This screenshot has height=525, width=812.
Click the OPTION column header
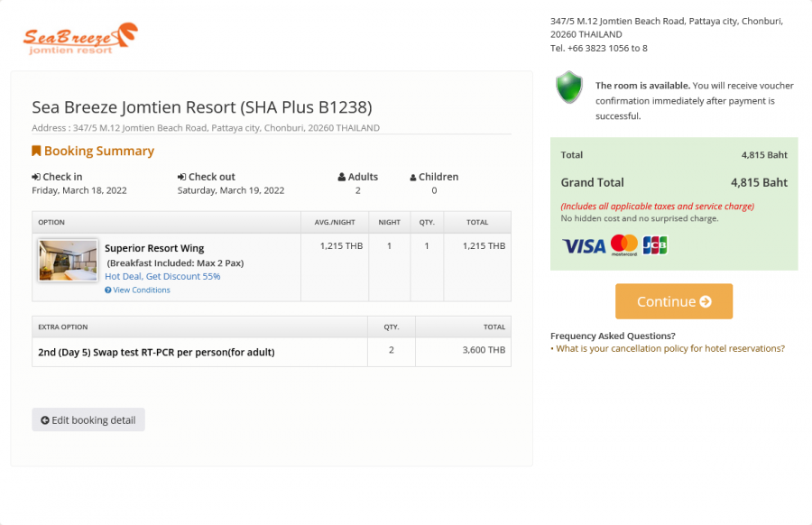[x=51, y=222]
